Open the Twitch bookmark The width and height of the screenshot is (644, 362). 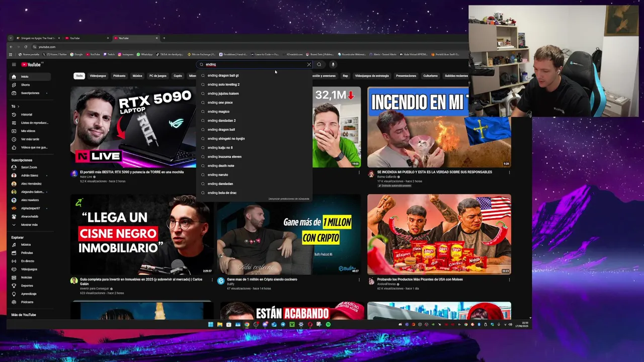tap(109, 54)
